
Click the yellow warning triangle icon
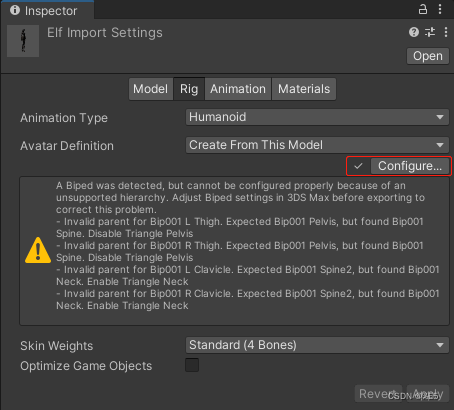(38, 250)
